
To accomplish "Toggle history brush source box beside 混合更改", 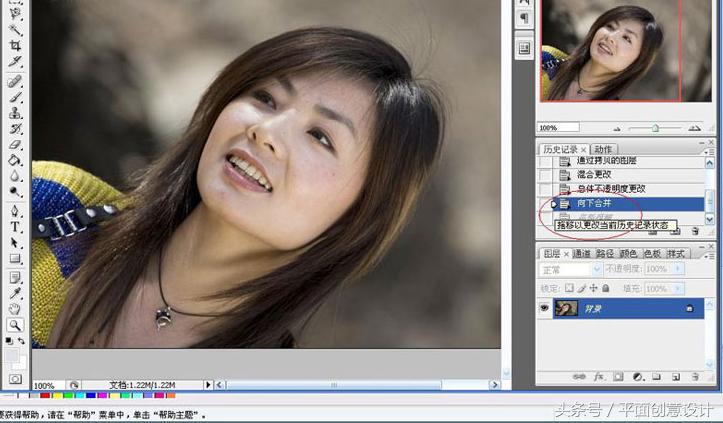I will point(546,174).
